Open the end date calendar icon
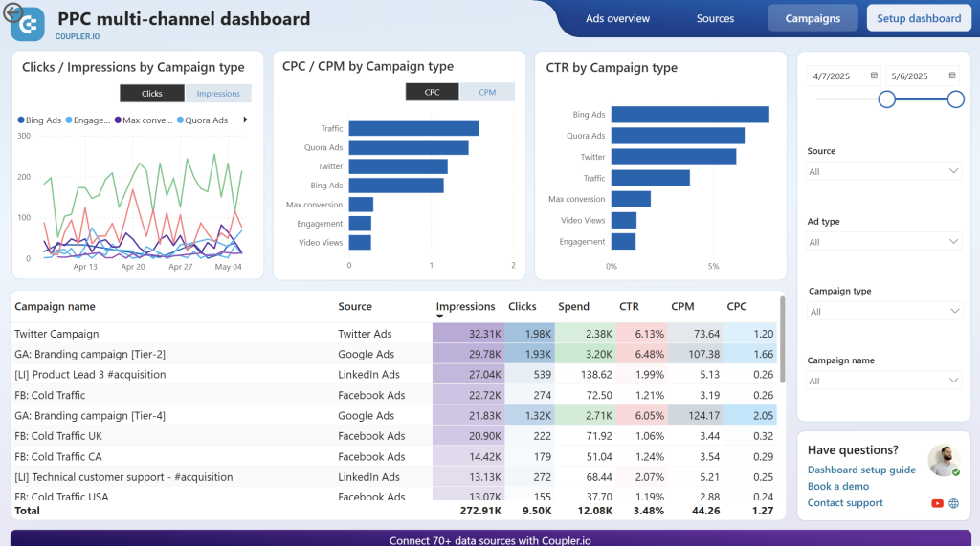 click(x=952, y=76)
